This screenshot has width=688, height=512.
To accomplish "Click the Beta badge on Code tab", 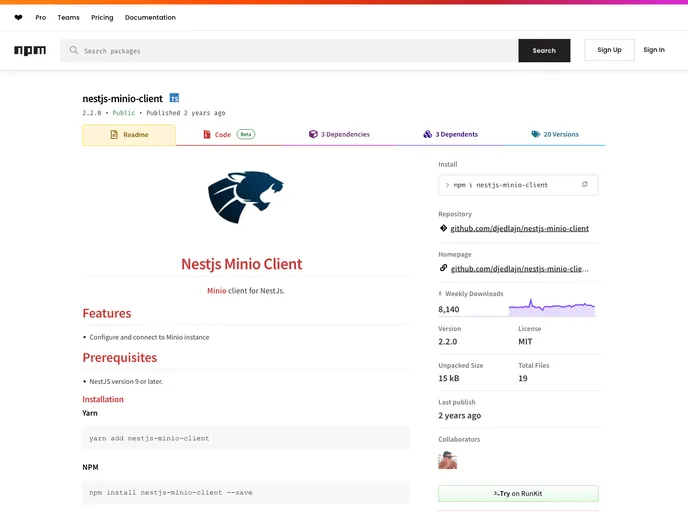I will coord(246,134).
